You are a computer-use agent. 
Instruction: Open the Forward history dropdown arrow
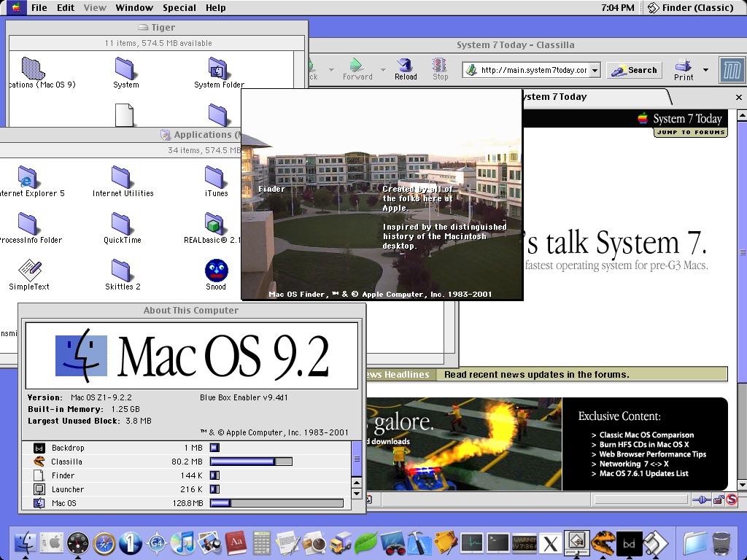click(x=382, y=70)
